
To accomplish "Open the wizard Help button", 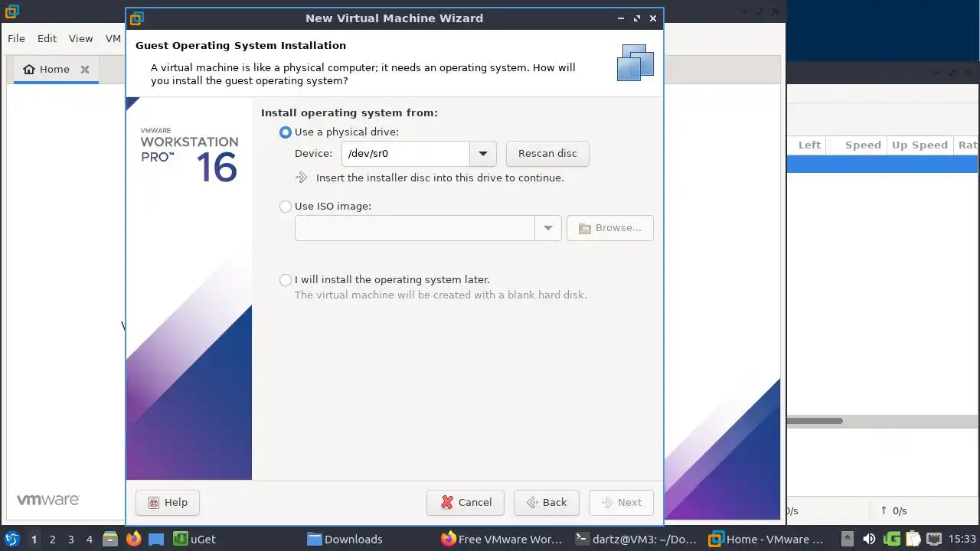I will point(168,503).
